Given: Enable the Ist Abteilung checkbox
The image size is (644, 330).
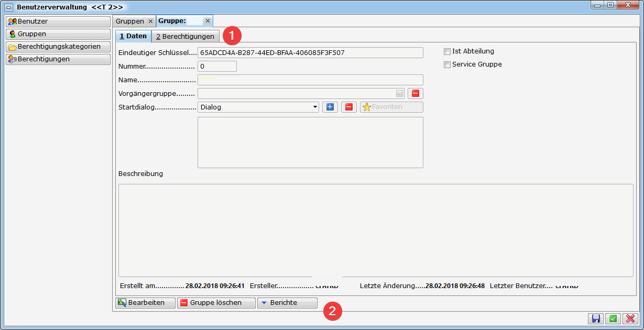Looking at the screenshot, I should 447,51.
